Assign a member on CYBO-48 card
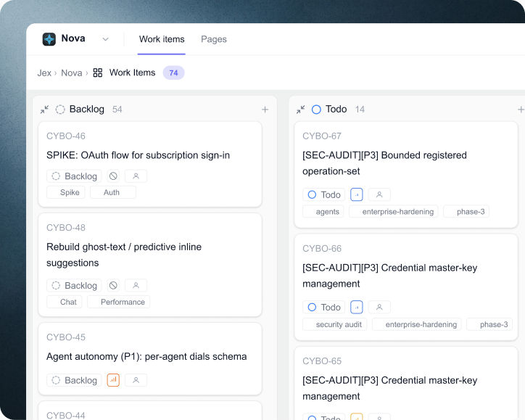Screen dimensions: 525x420 point(136,285)
